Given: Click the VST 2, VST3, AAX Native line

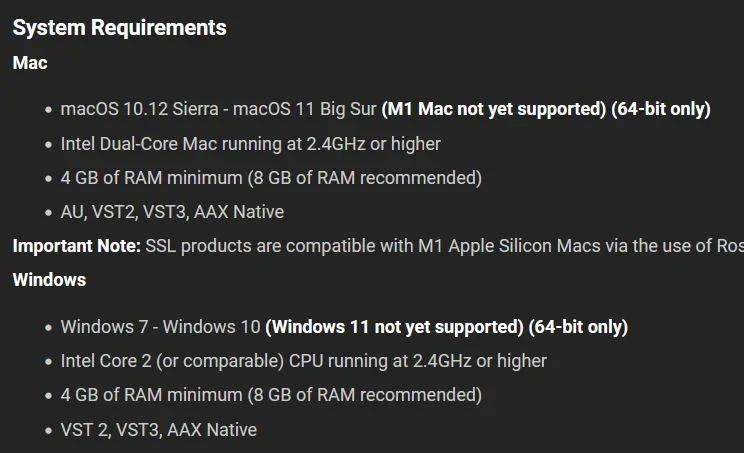Looking at the screenshot, I should pyautogui.click(x=158, y=430).
